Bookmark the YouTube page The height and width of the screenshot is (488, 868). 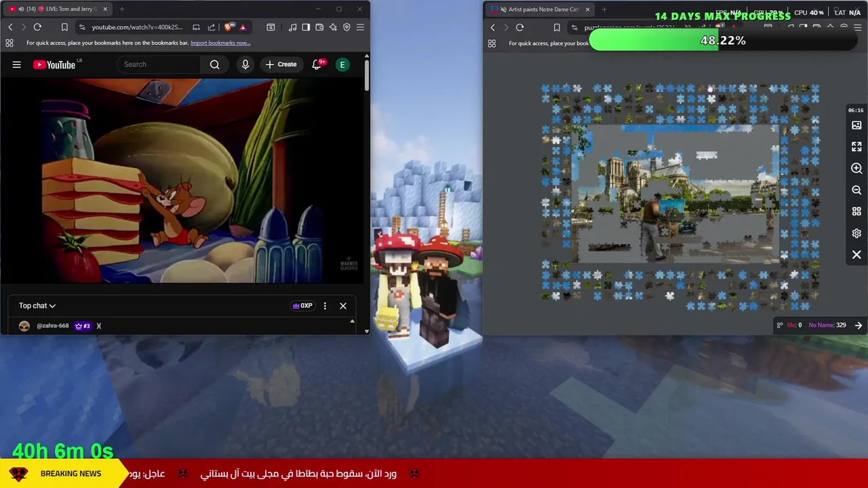tap(64, 27)
